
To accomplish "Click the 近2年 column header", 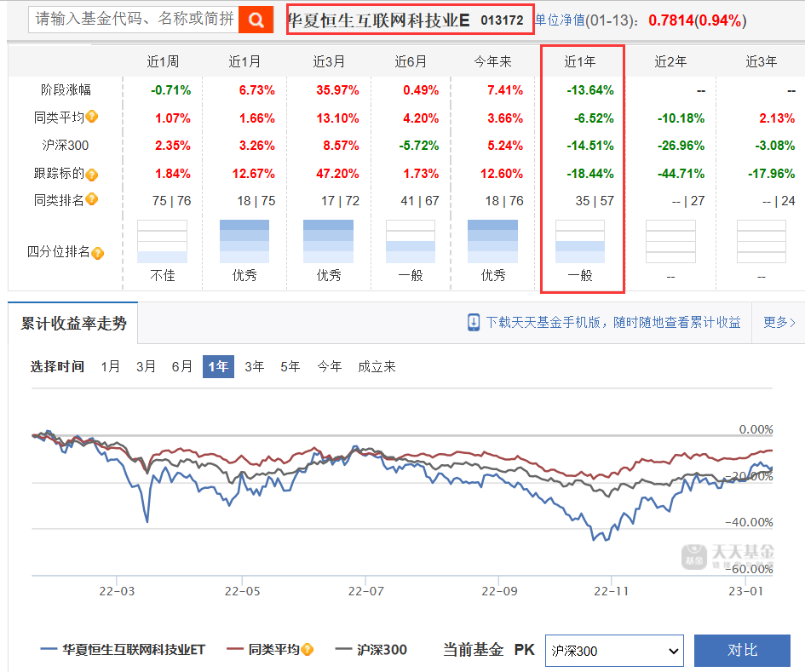I will pyautogui.click(x=670, y=61).
